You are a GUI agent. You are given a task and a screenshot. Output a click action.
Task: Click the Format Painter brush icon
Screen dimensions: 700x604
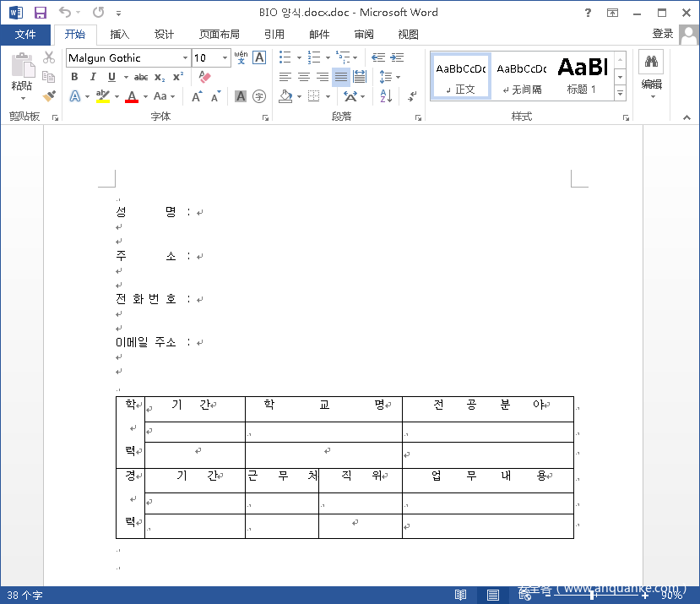click(49, 96)
